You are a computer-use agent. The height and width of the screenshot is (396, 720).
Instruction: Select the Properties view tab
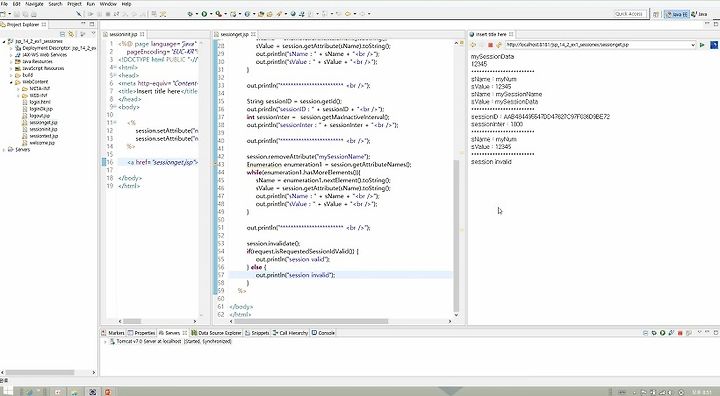coord(142,333)
